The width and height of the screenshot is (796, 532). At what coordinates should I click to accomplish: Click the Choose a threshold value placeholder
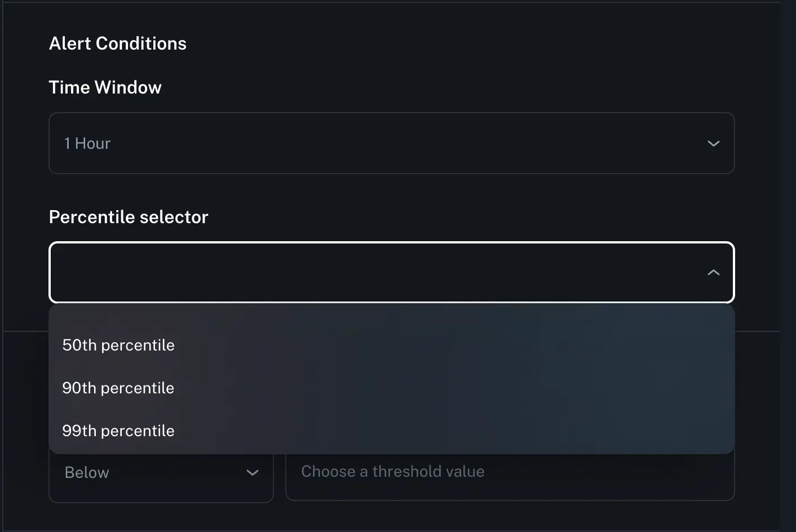coord(392,471)
